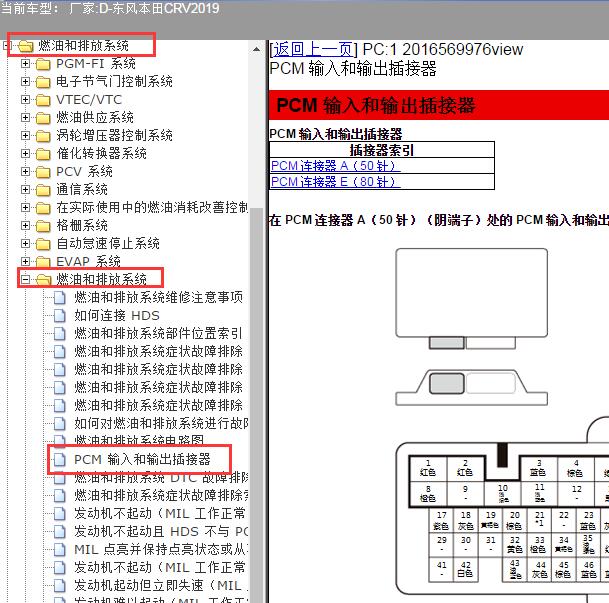
Task: Click document icon for PCM 输入和输出插接器
Action: pos(59,459)
